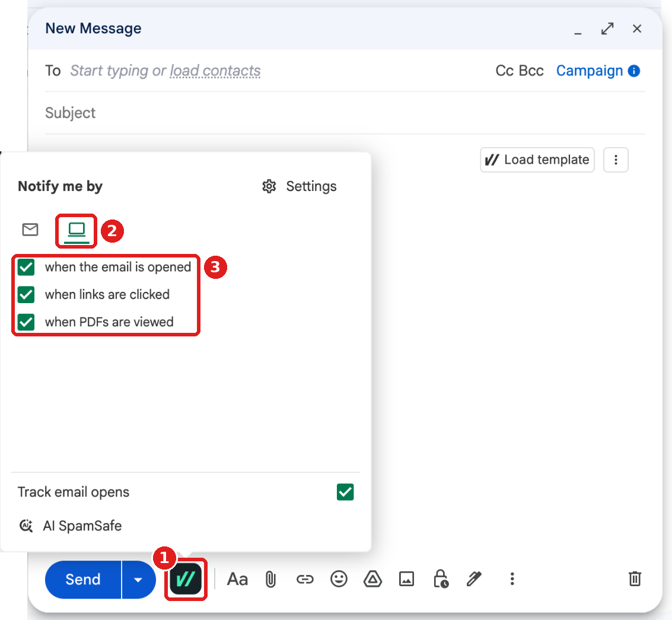Click the Send button

coord(83,579)
